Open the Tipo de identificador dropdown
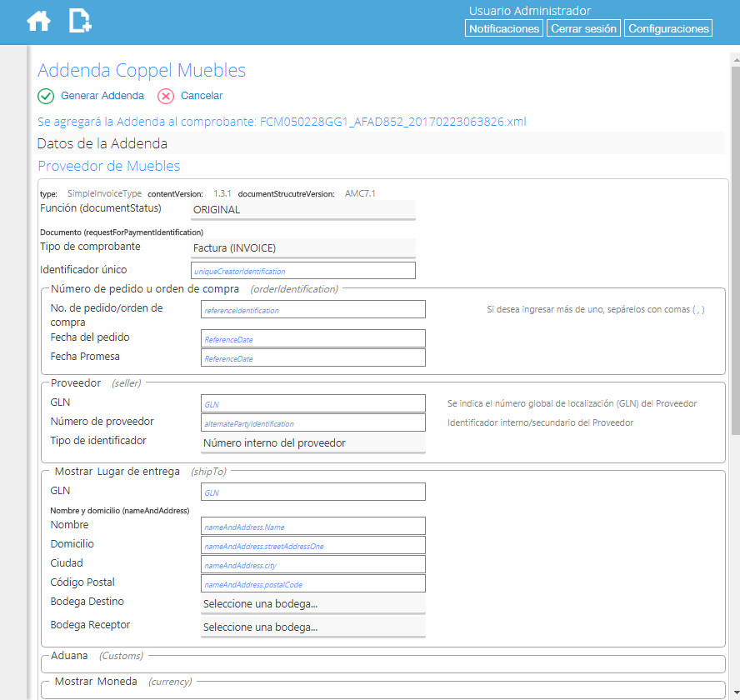 click(312, 443)
